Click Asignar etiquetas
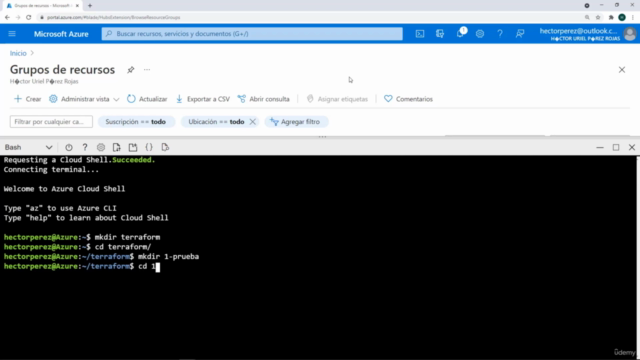640x360 pixels. tap(337, 99)
